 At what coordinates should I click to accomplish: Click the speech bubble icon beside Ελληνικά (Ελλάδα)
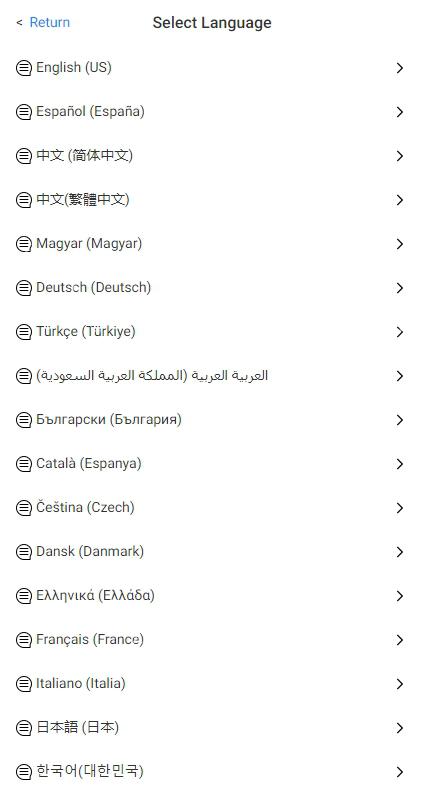(x=23, y=595)
